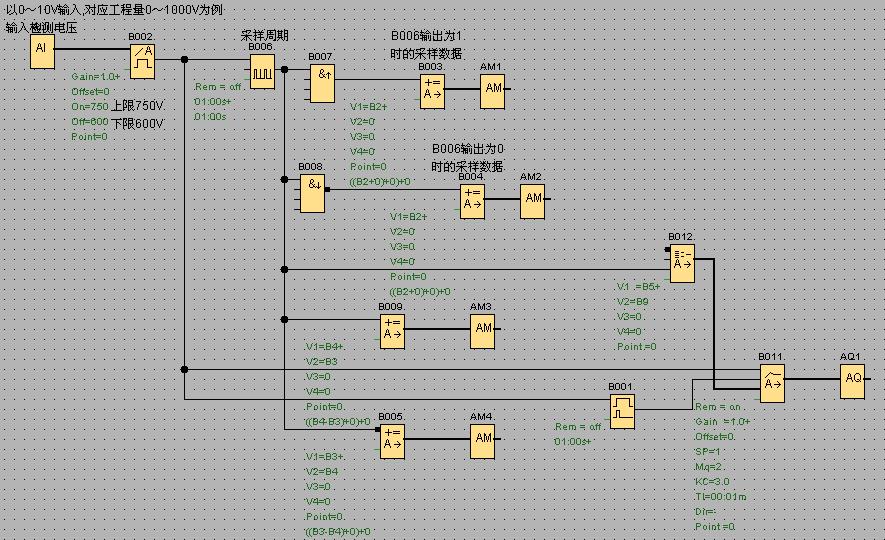Select the B011 PI controller block
Screen dimensions: 885x540
pos(772,384)
